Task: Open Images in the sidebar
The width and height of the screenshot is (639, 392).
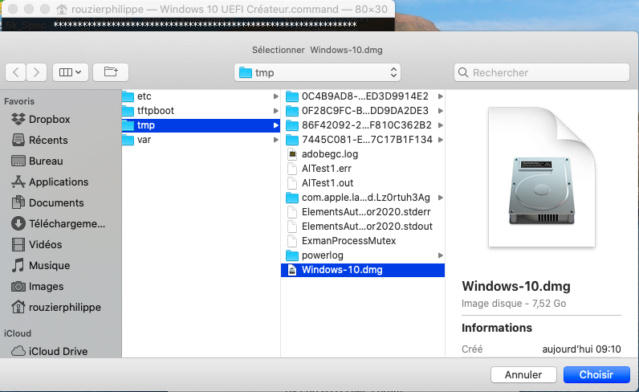Action: [37, 286]
